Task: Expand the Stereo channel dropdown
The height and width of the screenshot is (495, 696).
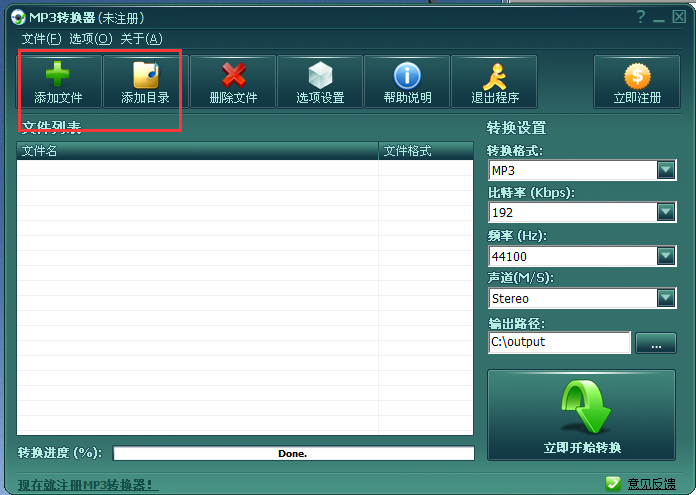Action: point(666,298)
